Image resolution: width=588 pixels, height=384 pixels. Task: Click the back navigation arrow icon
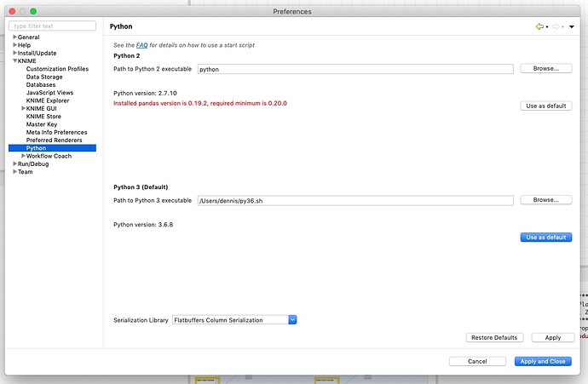point(539,26)
